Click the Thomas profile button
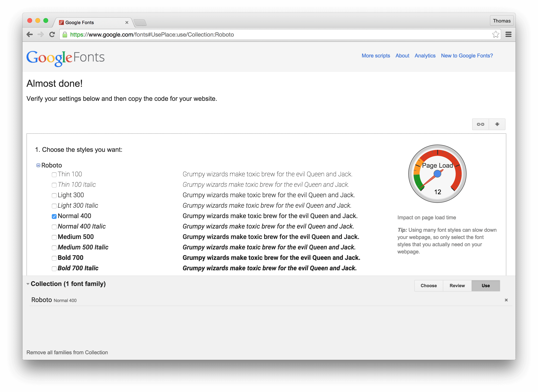 tap(501, 21)
